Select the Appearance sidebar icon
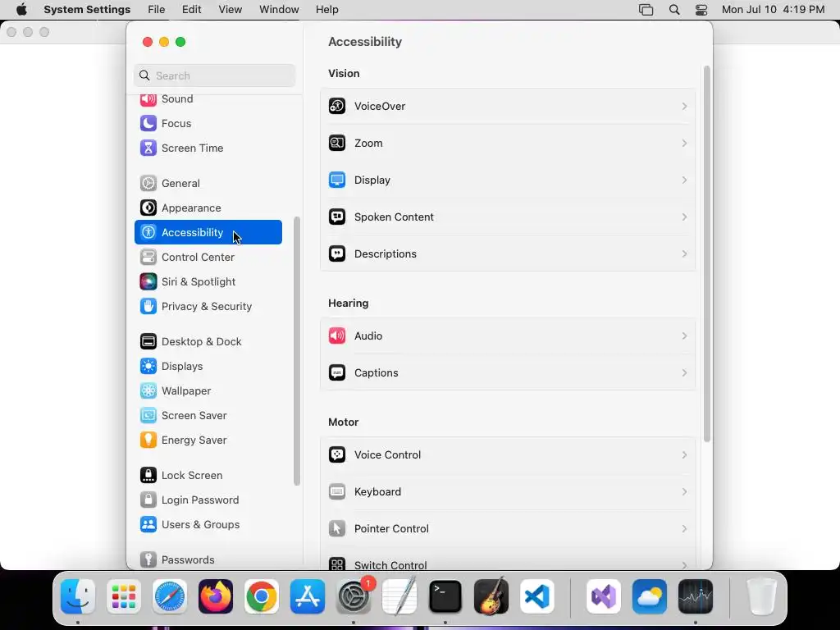Image resolution: width=840 pixels, height=630 pixels. pos(148,208)
